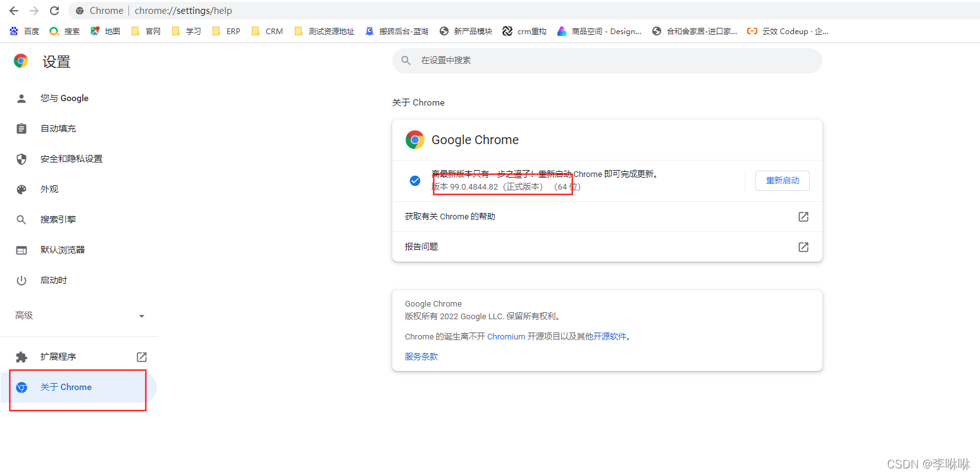Click the 关于 Chrome page heading
980x476 pixels.
click(418, 102)
